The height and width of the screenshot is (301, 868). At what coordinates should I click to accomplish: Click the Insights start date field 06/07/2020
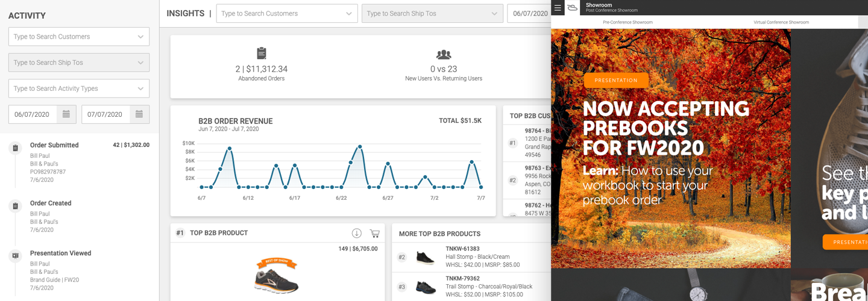(x=529, y=14)
